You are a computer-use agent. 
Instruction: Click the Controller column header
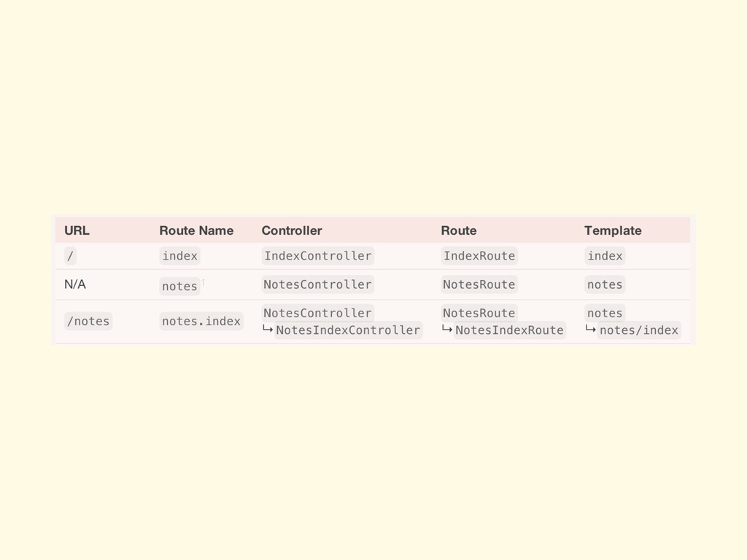tap(291, 230)
